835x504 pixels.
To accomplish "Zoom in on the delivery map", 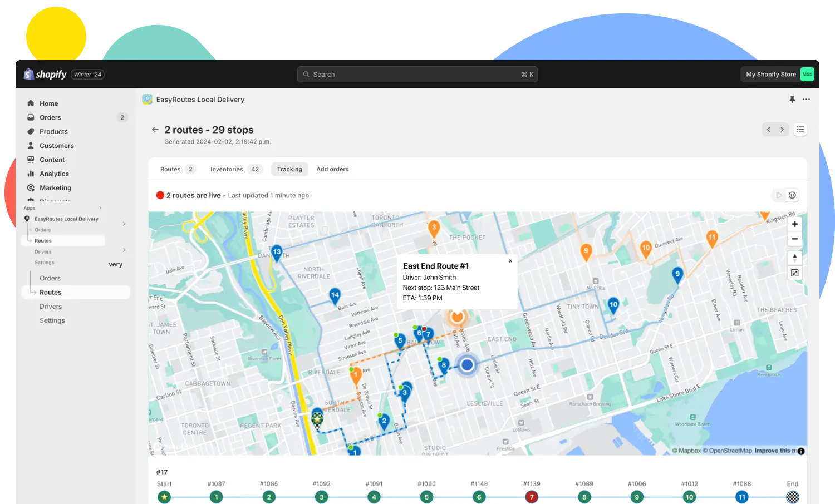I will (795, 224).
